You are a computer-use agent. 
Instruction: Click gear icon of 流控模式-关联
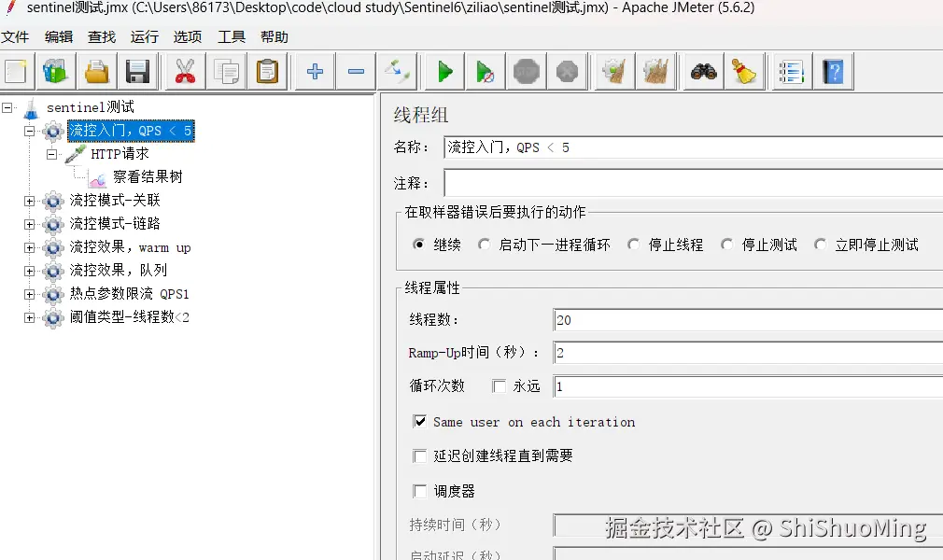click(53, 201)
